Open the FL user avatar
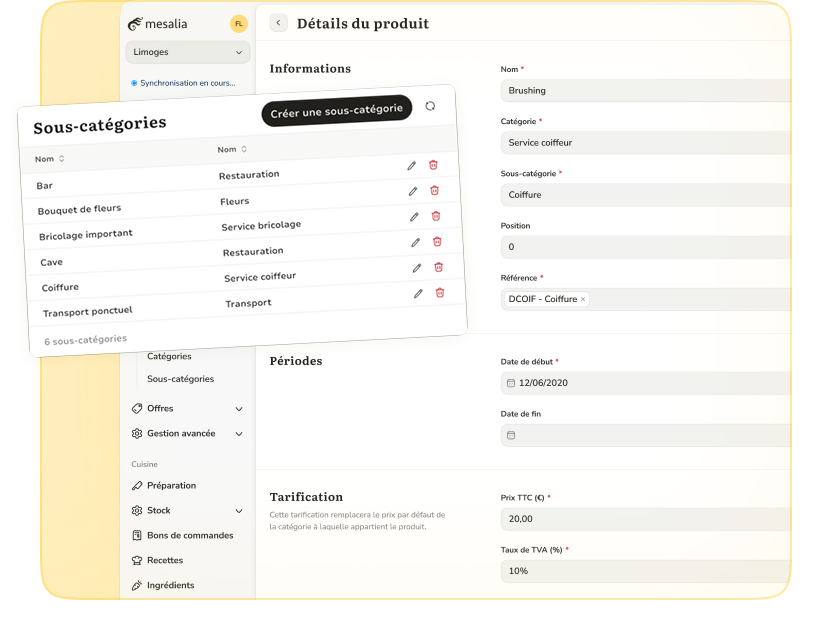The width and height of the screenshot is (832, 640). coord(238,23)
